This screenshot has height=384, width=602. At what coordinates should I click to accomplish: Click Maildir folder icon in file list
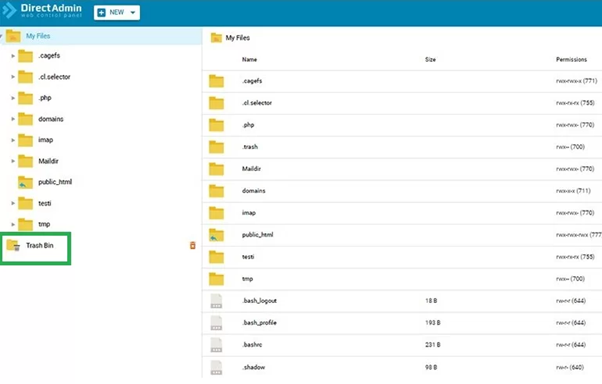[x=217, y=169]
